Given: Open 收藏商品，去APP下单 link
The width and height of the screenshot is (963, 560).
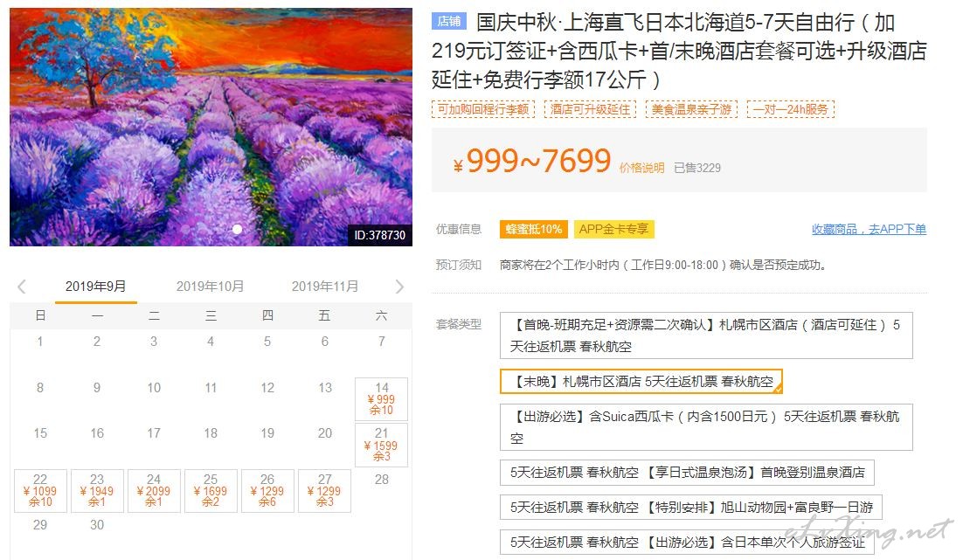Looking at the screenshot, I should [869, 229].
